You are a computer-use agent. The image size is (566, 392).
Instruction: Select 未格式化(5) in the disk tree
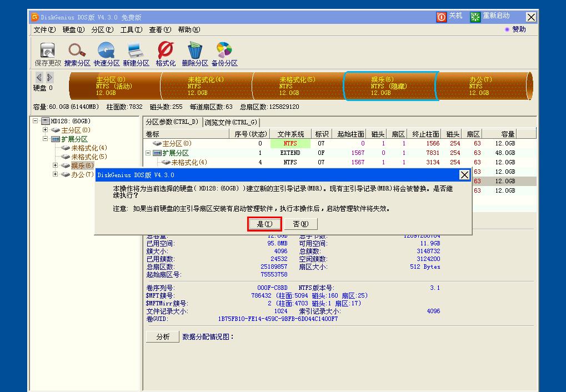click(89, 157)
